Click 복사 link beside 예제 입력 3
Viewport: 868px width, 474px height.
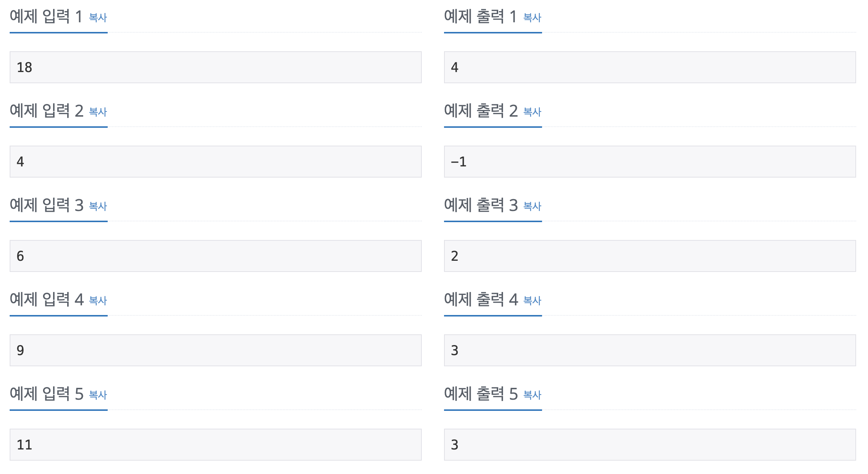98,206
